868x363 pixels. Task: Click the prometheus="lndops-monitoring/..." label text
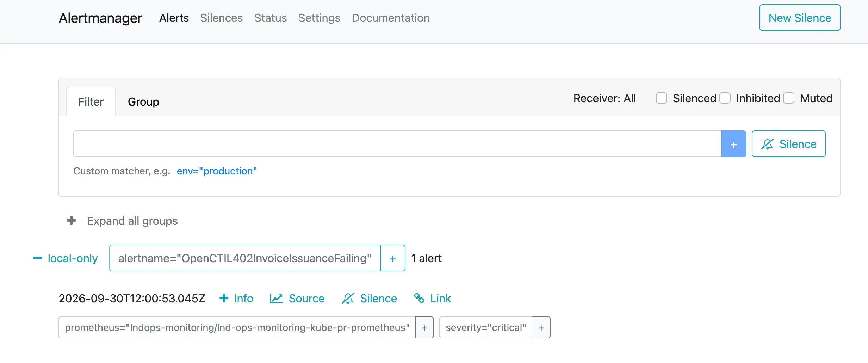click(x=237, y=327)
